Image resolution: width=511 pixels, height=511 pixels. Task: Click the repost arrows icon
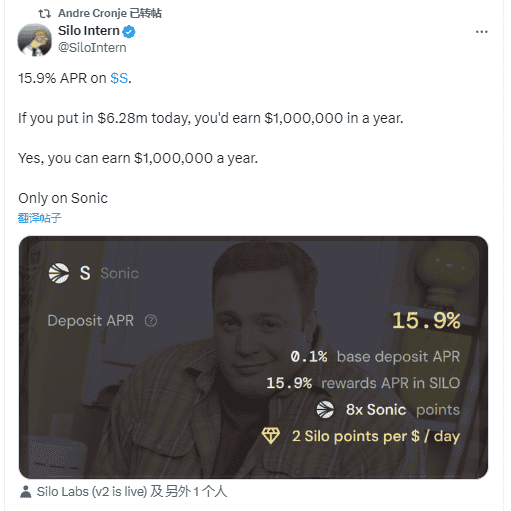pos(44,14)
